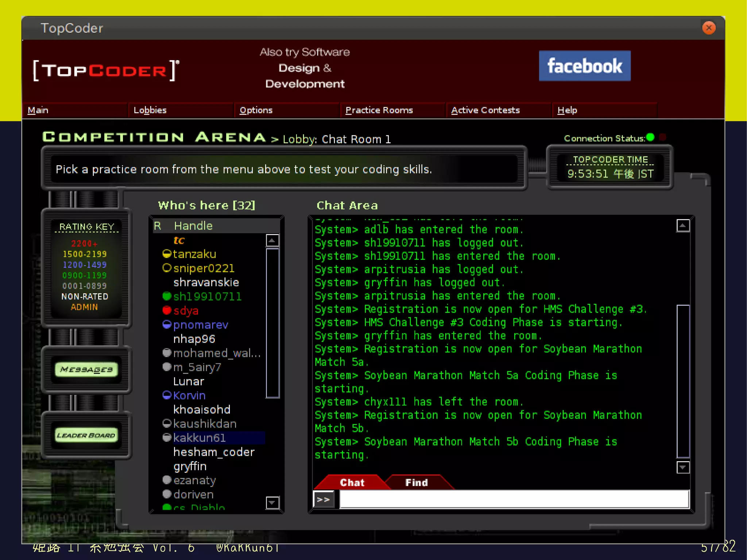Screen dimensions: 747x560
Task: Open the Leader Board button
Action: tap(86, 435)
